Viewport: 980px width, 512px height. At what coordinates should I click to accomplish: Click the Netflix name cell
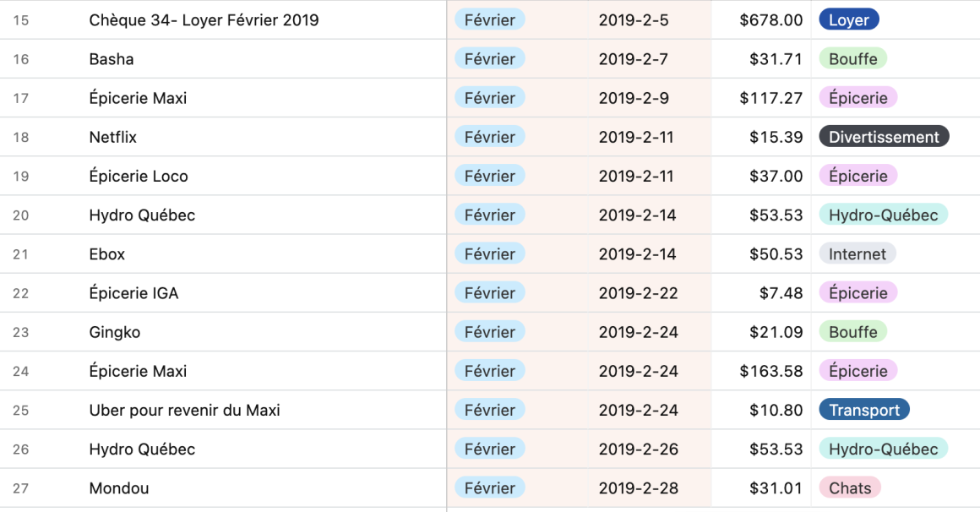click(x=113, y=138)
